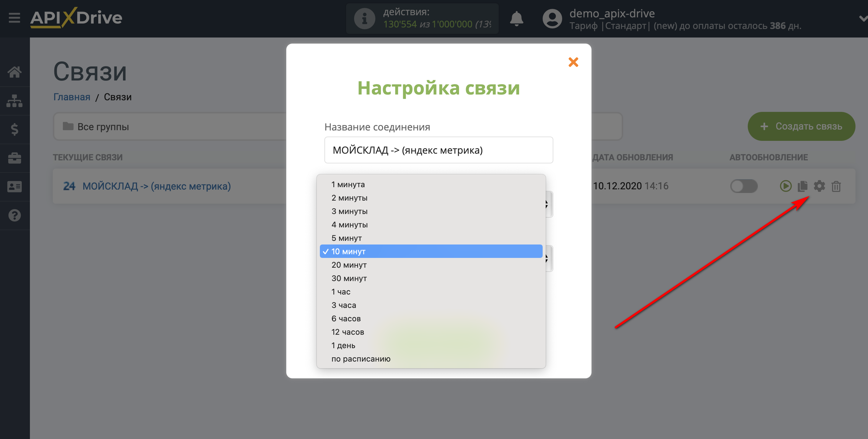Open the Главная breadcrumb link
The image size is (868, 439).
click(72, 97)
